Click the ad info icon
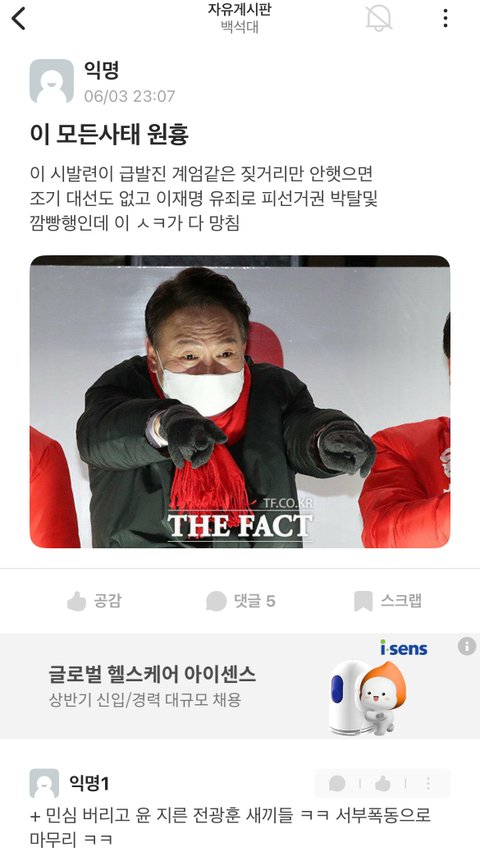 467,646
